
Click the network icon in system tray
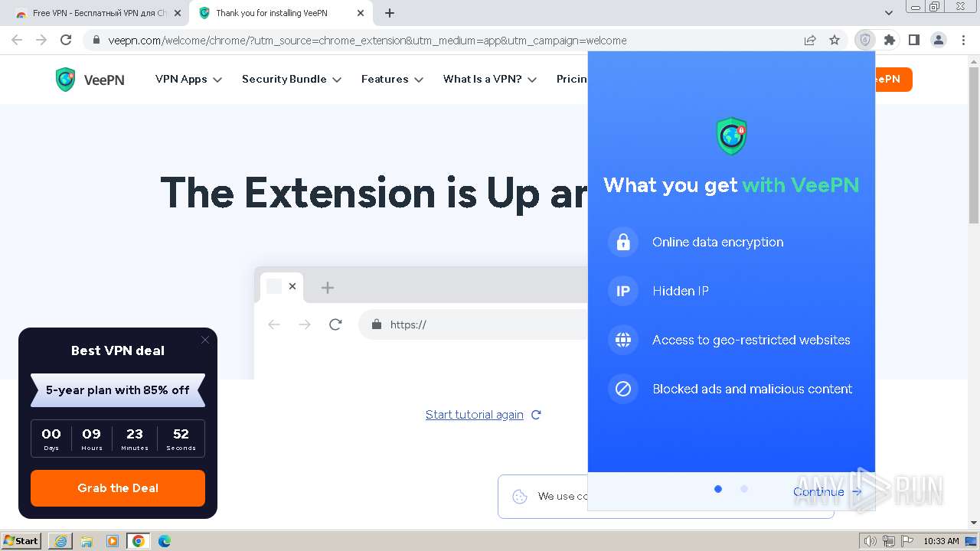pos(889,541)
